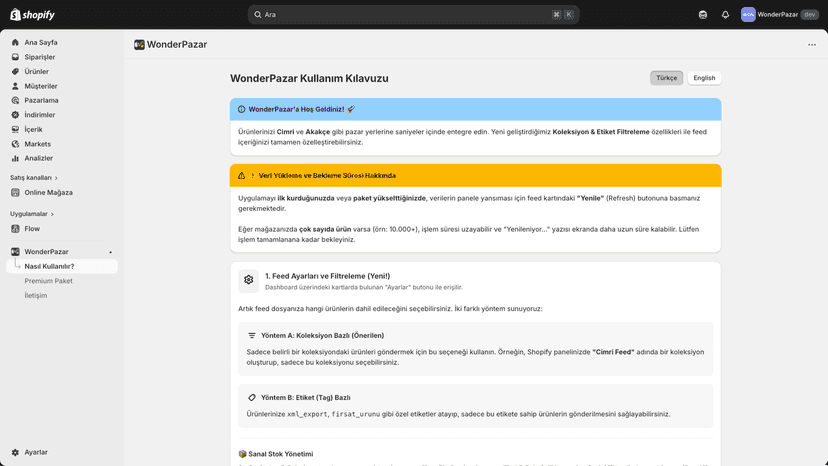This screenshot has width=828, height=466.
Task: Click the warning triangle icon
Action: coord(241,175)
